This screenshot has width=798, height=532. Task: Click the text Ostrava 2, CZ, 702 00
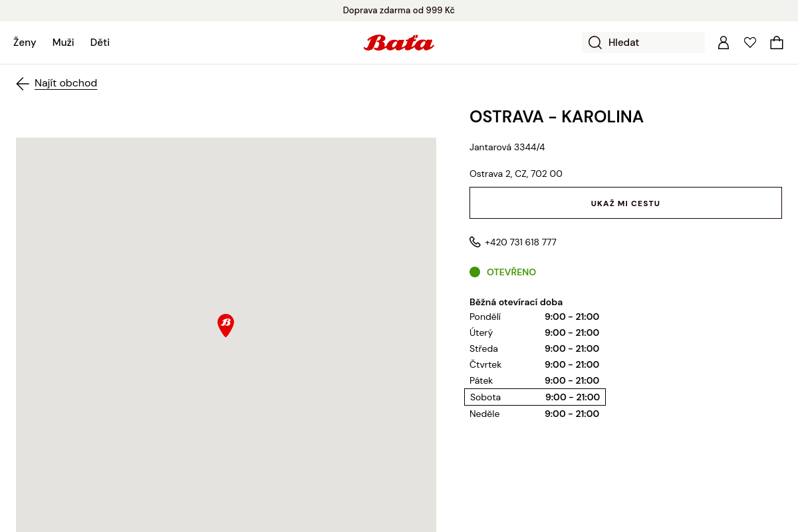(516, 174)
